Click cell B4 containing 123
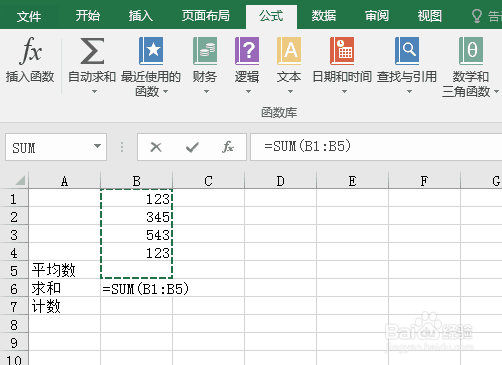Screen dimensions: 502x365 [x=137, y=253]
